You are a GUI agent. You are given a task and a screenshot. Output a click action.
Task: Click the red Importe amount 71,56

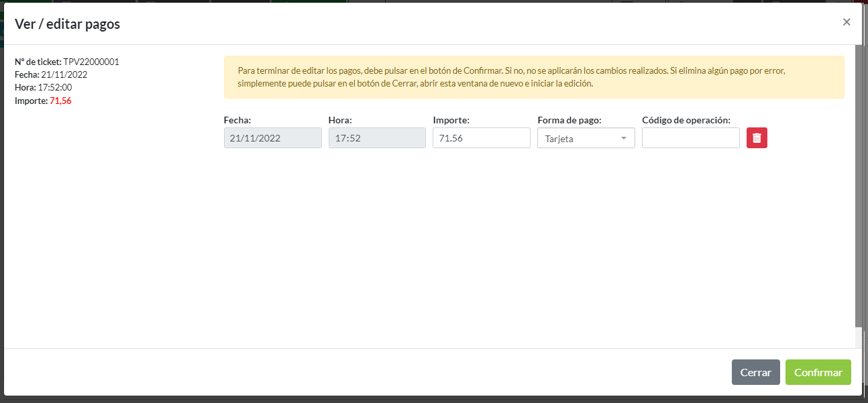(60, 101)
